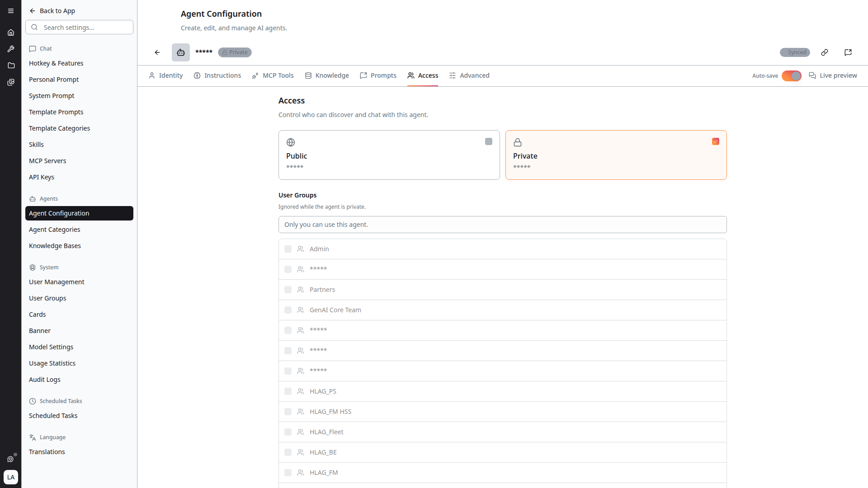Viewport: 868px width, 488px height.
Task: Select the Access tab
Action: pos(423,75)
